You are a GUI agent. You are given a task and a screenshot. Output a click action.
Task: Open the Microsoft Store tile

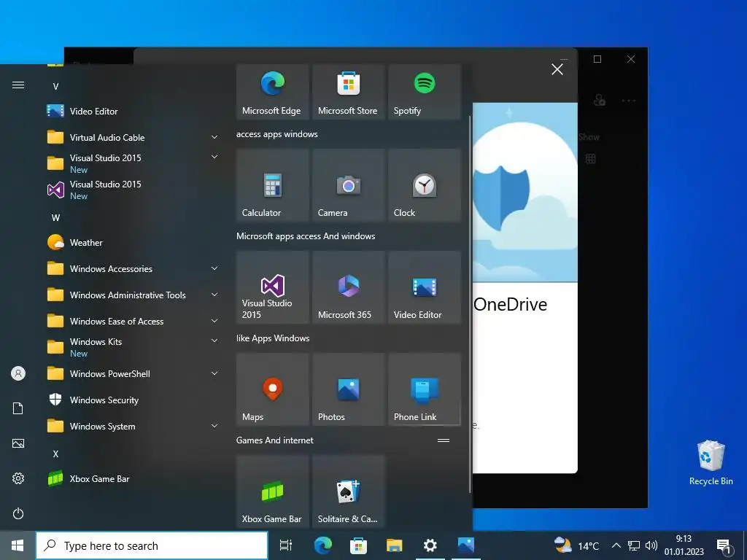348,91
